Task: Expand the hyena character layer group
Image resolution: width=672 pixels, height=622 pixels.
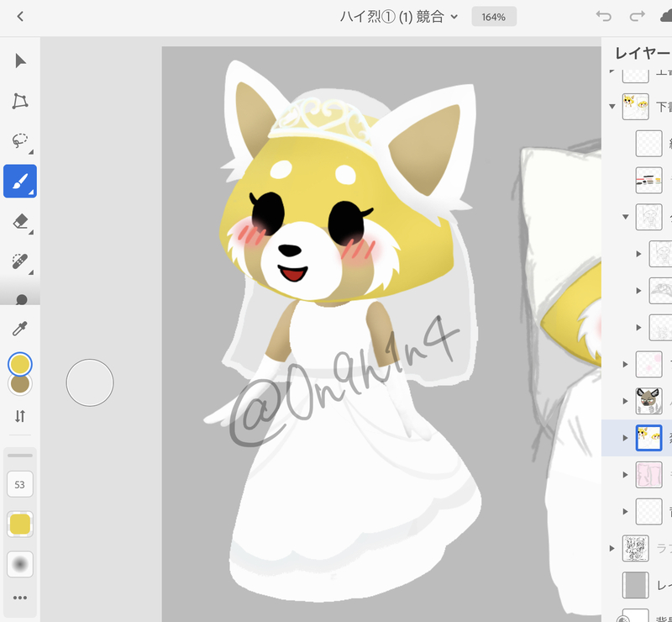Action: click(625, 401)
